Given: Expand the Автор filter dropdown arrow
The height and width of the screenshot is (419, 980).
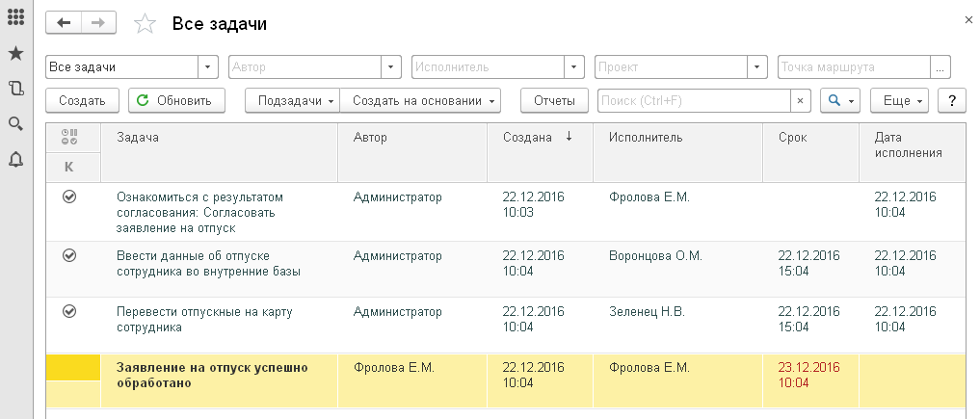Looking at the screenshot, I should (x=391, y=67).
